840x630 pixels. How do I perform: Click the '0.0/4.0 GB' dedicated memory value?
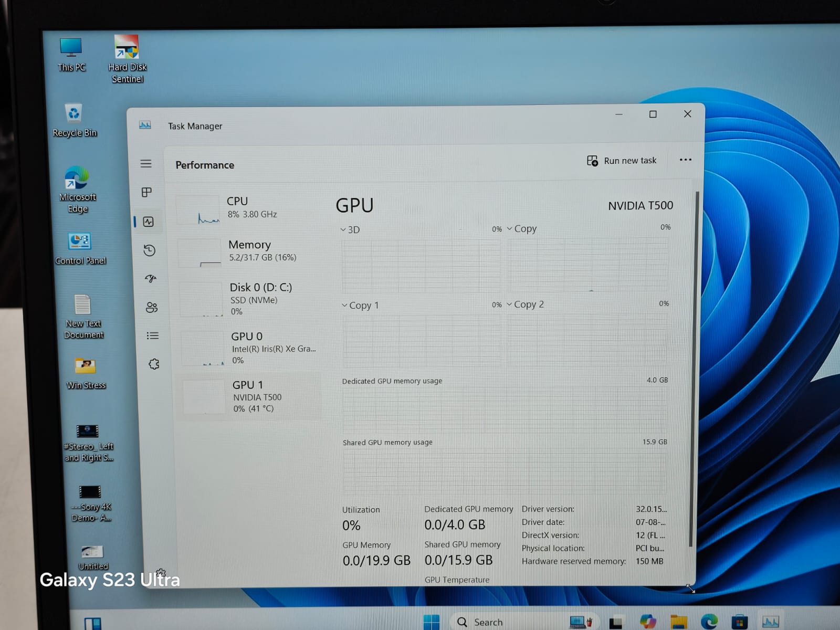455,524
